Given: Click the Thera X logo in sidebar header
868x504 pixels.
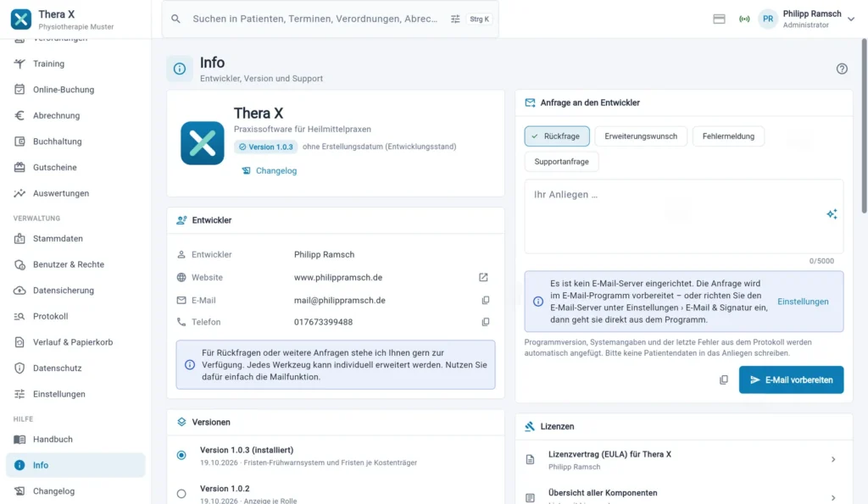Looking at the screenshot, I should click(21, 19).
